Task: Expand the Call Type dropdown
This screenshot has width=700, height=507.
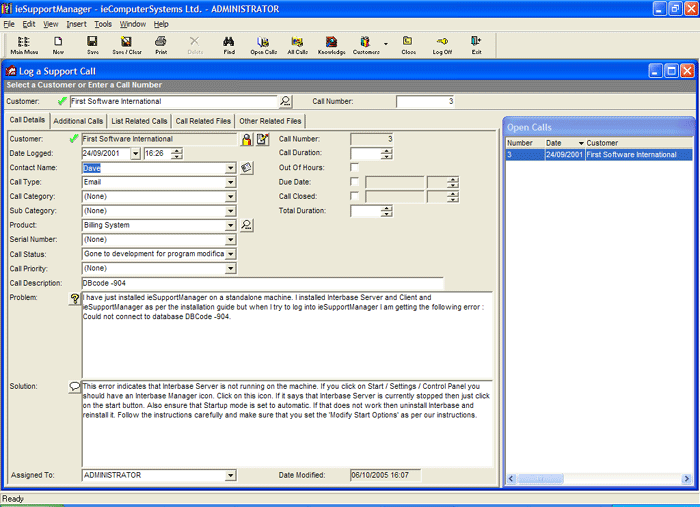Action: pos(231,183)
